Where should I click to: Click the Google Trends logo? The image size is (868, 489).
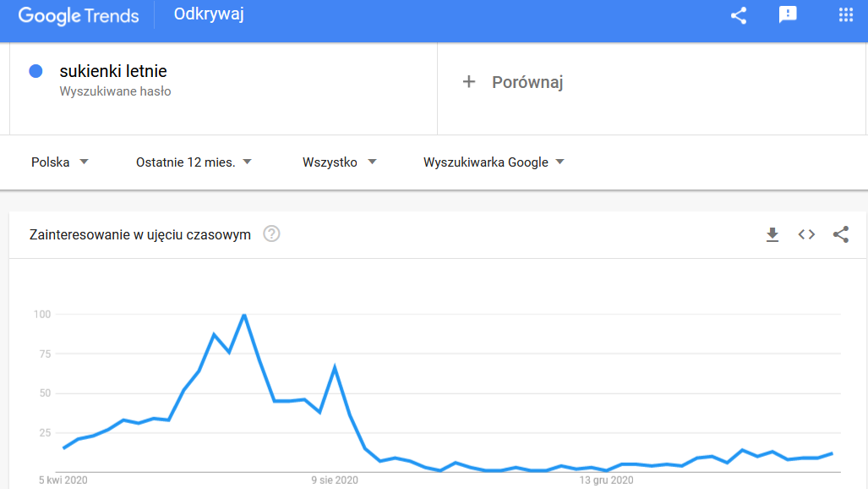point(78,14)
